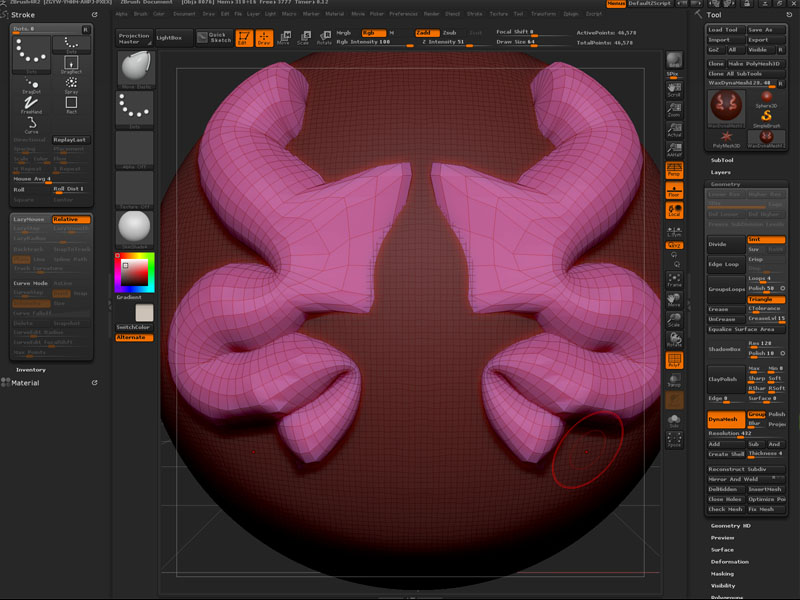The height and width of the screenshot is (600, 800).
Task: Click the Zoom navigation icon
Action: [674, 110]
